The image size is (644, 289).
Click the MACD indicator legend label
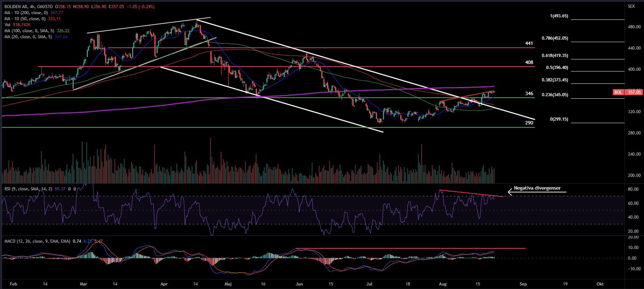click(x=37, y=241)
